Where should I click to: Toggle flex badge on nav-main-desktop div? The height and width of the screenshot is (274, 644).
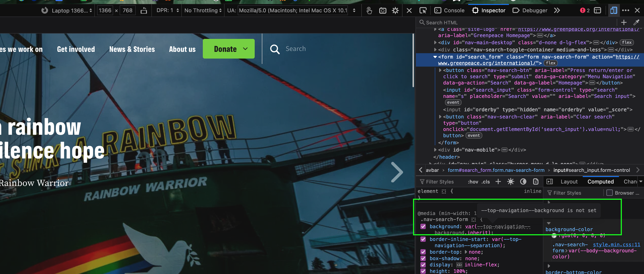(627, 42)
